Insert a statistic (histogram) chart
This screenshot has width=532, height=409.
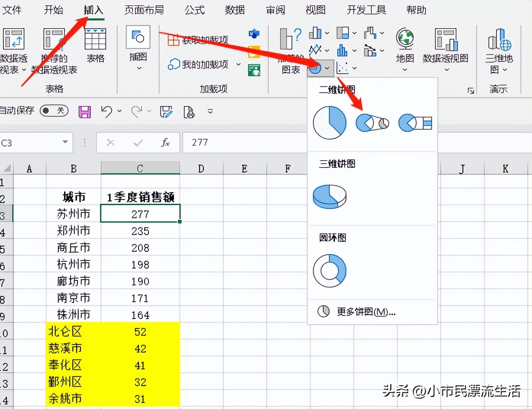tap(343, 50)
